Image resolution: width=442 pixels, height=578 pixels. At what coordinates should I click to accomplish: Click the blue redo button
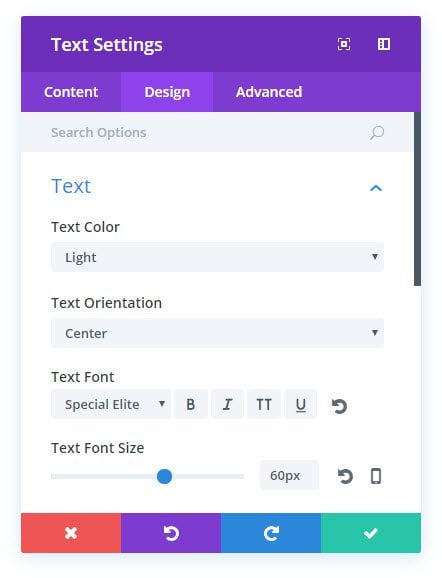tap(271, 533)
